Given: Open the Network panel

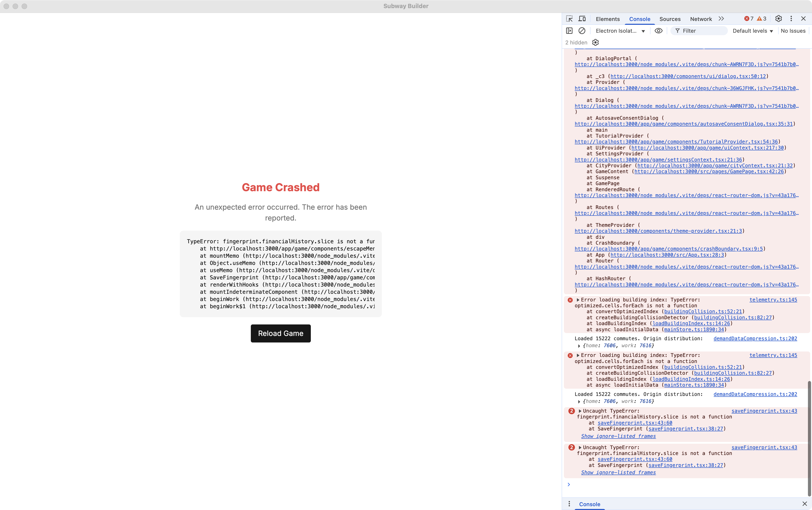Looking at the screenshot, I should point(701,19).
